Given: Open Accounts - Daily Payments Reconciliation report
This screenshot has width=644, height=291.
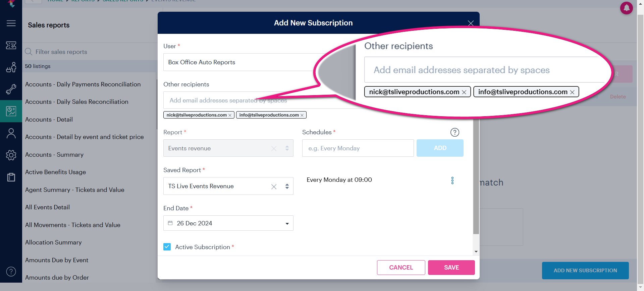Looking at the screenshot, I should pos(83,84).
